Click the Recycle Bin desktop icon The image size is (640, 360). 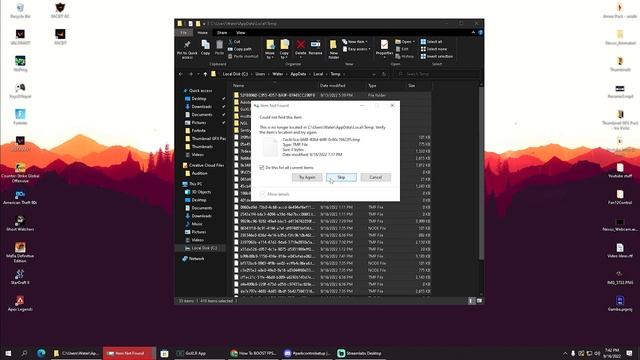[20, 11]
